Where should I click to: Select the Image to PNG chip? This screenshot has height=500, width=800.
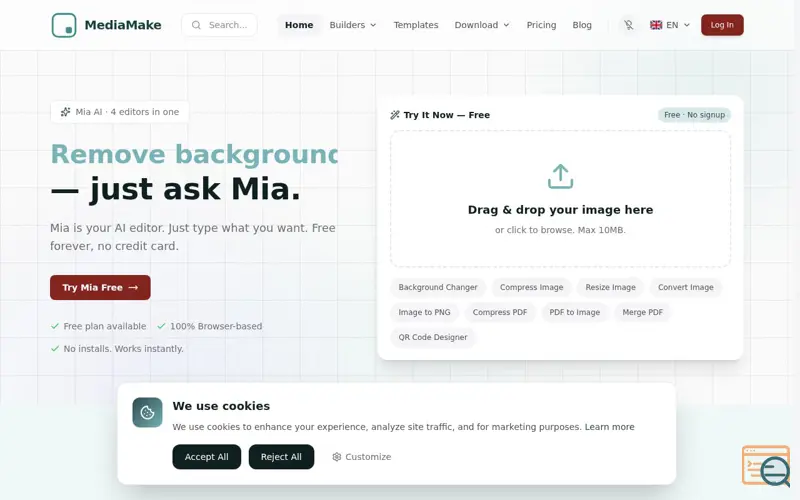tap(424, 312)
